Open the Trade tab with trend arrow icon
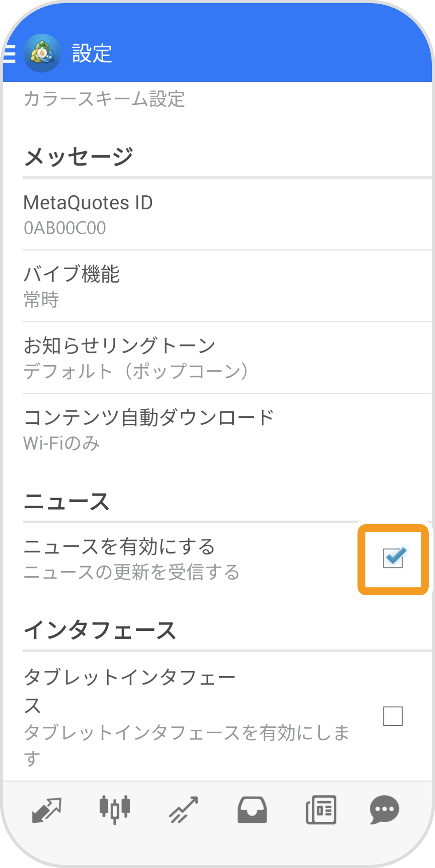Viewport: 435px width, 868px height. click(x=183, y=810)
